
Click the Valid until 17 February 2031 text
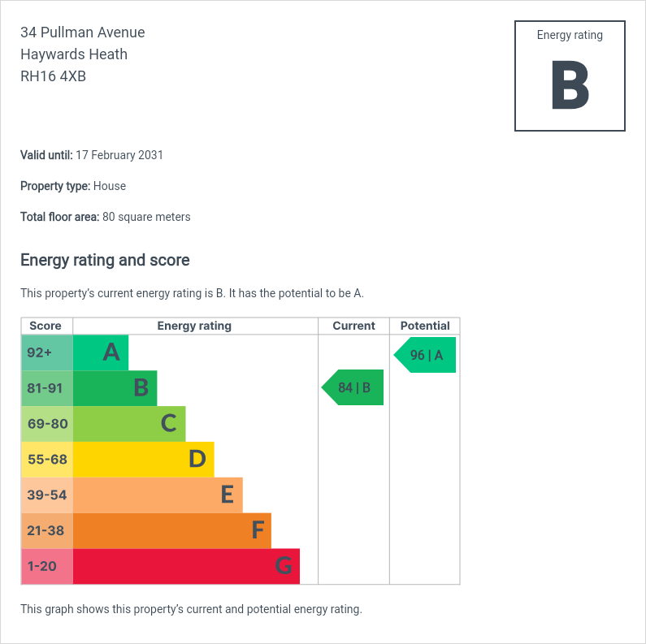coord(92,155)
